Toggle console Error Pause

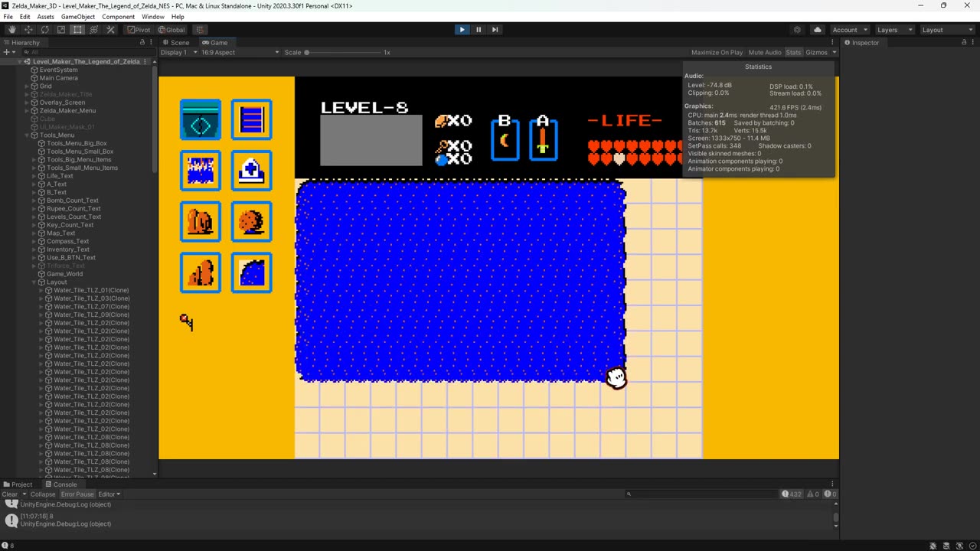(77, 494)
